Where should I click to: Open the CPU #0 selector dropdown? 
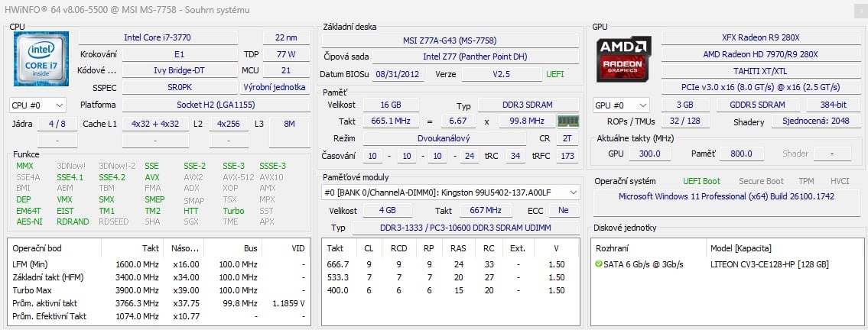point(37,105)
